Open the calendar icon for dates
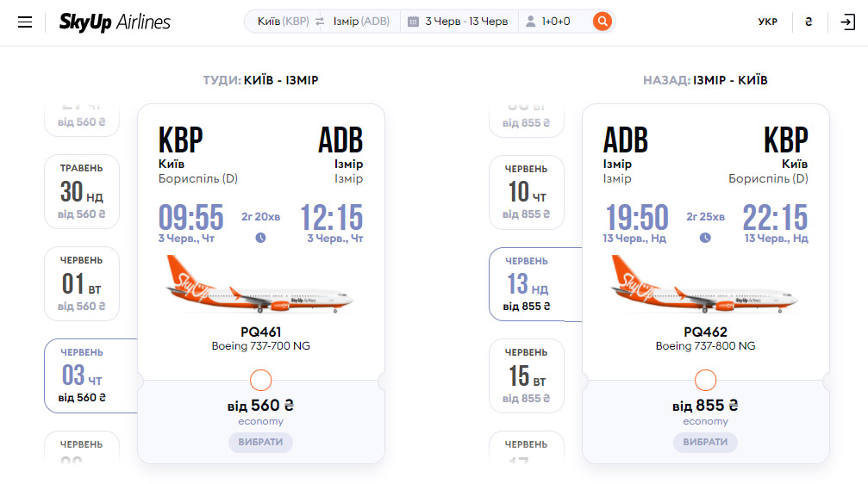Viewport: 868px width, 484px height. [x=413, y=22]
